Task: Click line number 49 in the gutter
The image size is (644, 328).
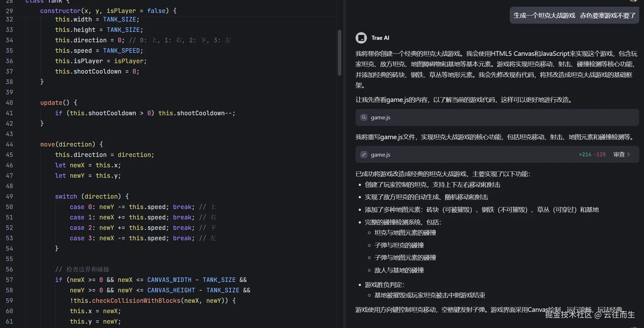Action: [x=9, y=196]
